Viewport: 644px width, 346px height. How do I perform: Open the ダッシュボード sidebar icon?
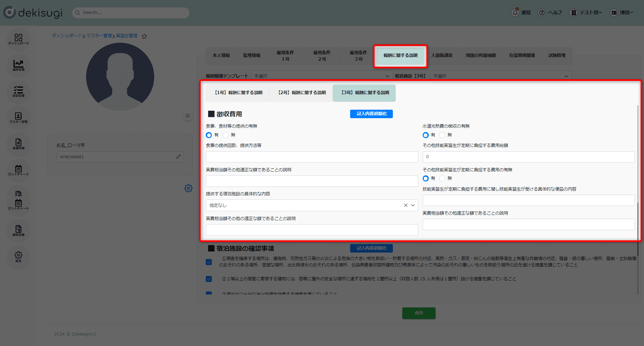click(18, 39)
